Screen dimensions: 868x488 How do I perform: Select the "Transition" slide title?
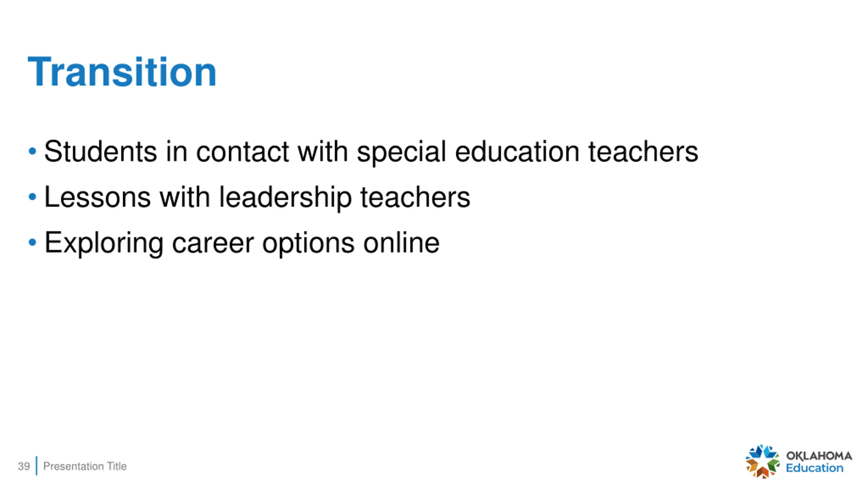pos(122,72)
